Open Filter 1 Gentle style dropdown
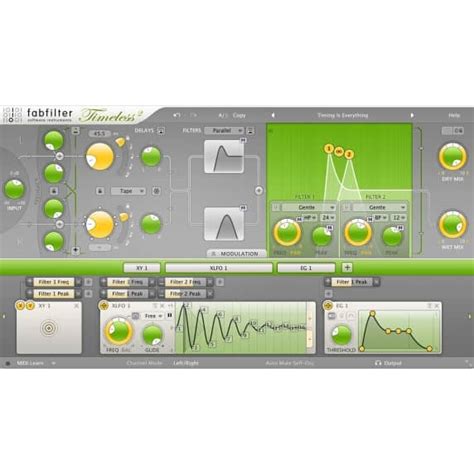 309,207
